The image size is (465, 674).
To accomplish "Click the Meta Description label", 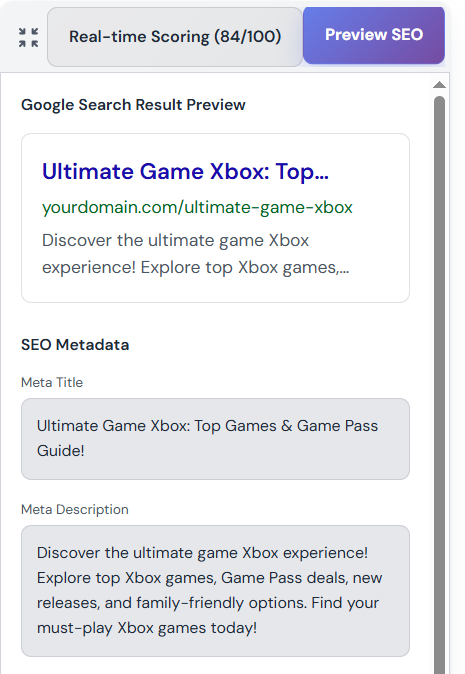I will (x=75, y=509).
